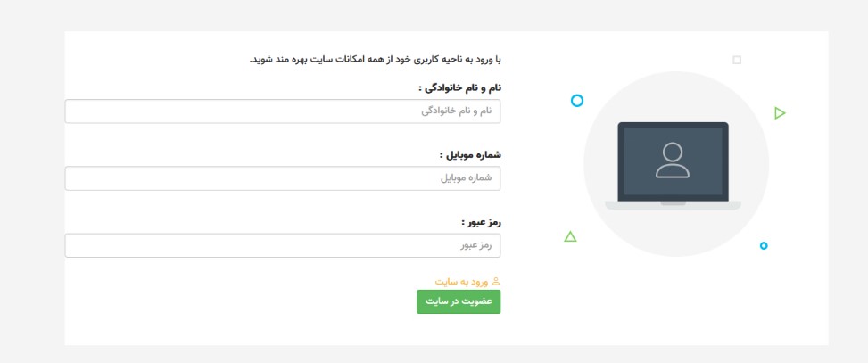The image size is (868, 363).
Task: Click the small gray square outline
Action: 737,60
